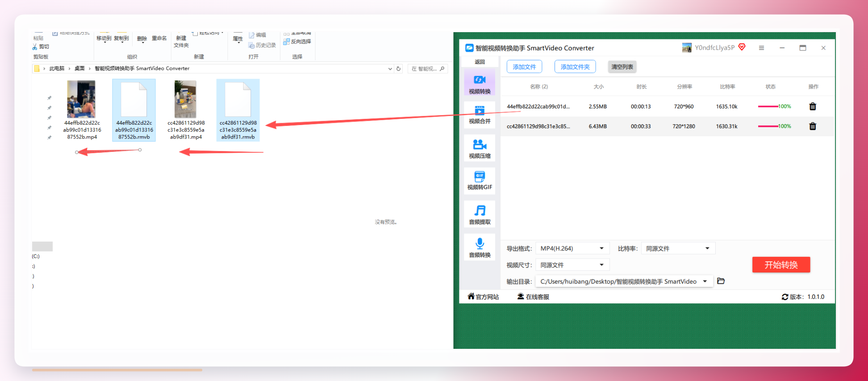Open the 音频转换 audio convert module
The height and width of the screenshot is (381, 868).
pos(480,247)
